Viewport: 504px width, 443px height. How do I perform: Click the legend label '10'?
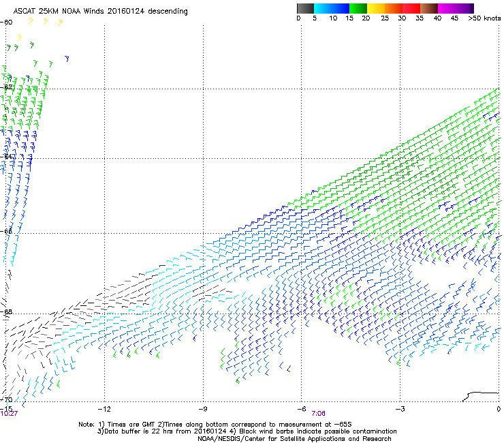[333, 18]
